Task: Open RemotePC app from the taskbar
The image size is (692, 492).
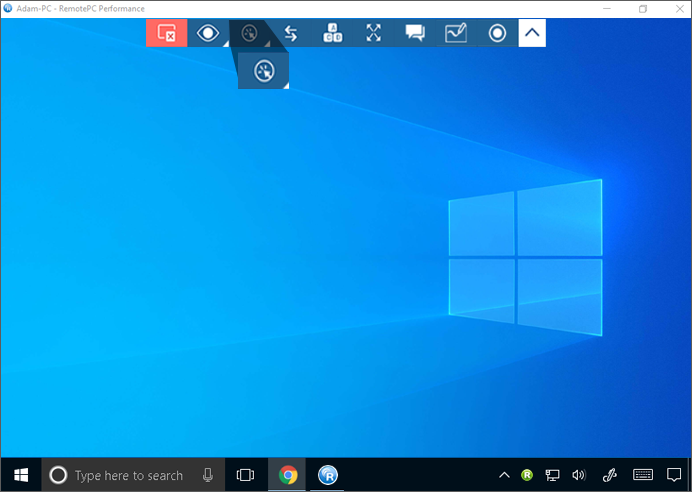Action: (x=328, y=475)
